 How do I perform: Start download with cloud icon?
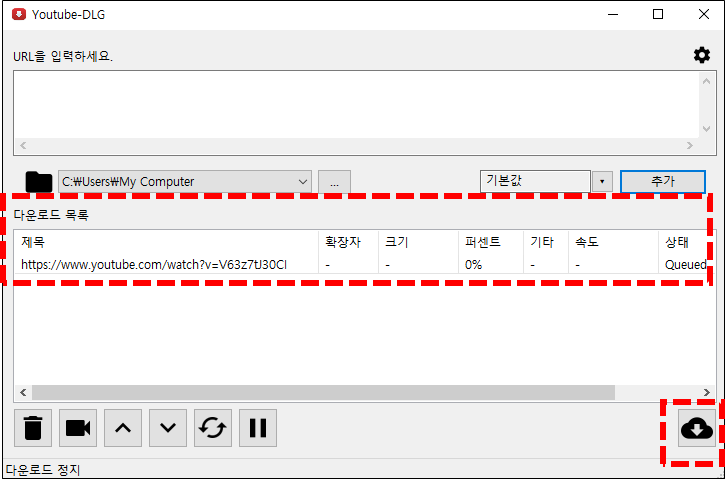coord(697,428)
